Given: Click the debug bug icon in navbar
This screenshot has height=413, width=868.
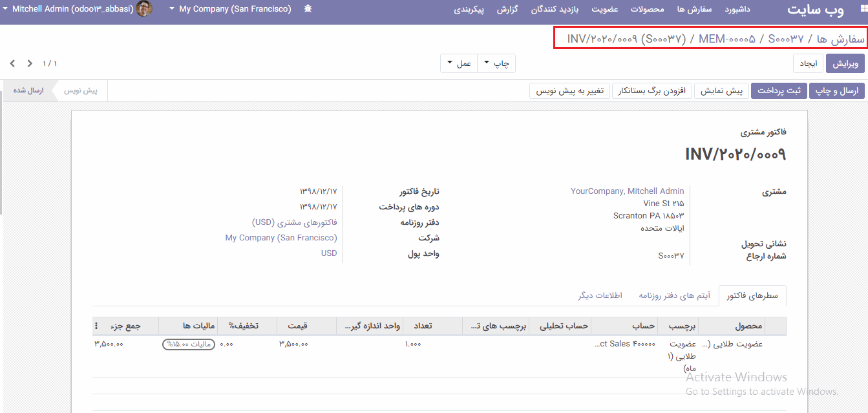Looking at the screenshot, I should [308, 9].
